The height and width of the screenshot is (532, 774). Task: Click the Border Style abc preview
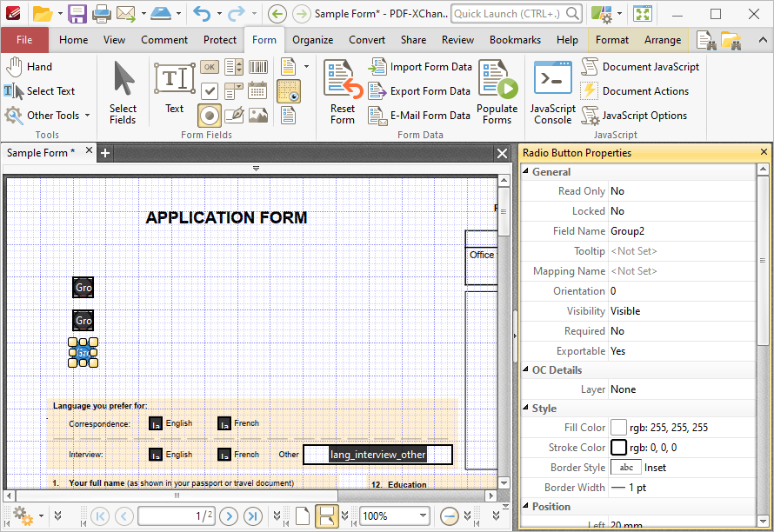[x=626, y=468]
